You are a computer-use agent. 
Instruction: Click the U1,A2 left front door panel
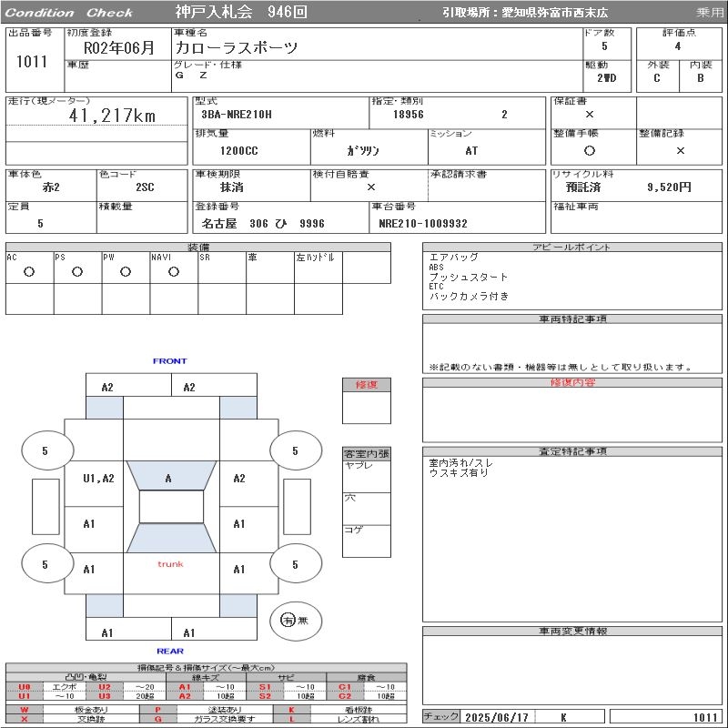(98, 479)
